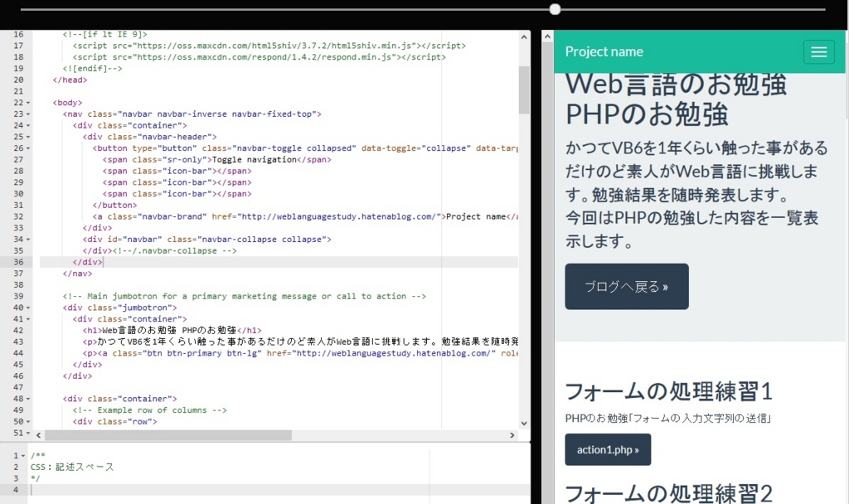849x504 pixels.
Task: Click the Project name brand link
Action: point(604,51)
